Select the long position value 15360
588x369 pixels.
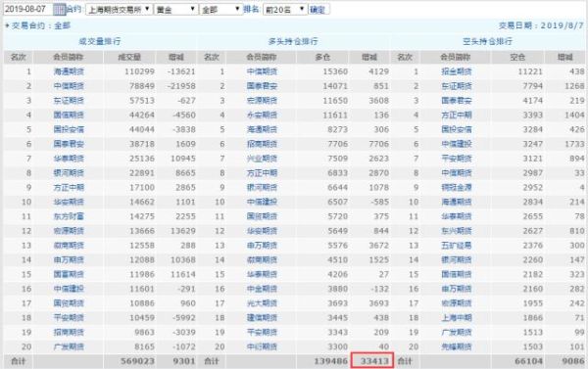click(335, 71)
